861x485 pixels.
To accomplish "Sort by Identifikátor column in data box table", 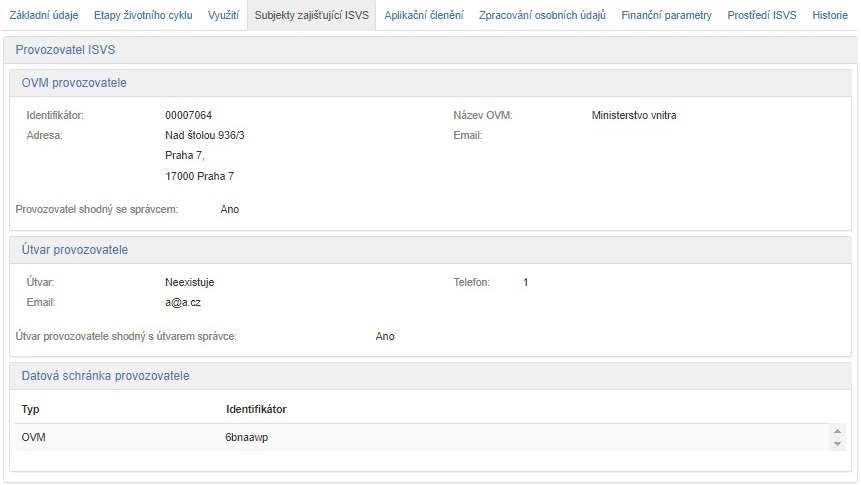I will [257, 409].
